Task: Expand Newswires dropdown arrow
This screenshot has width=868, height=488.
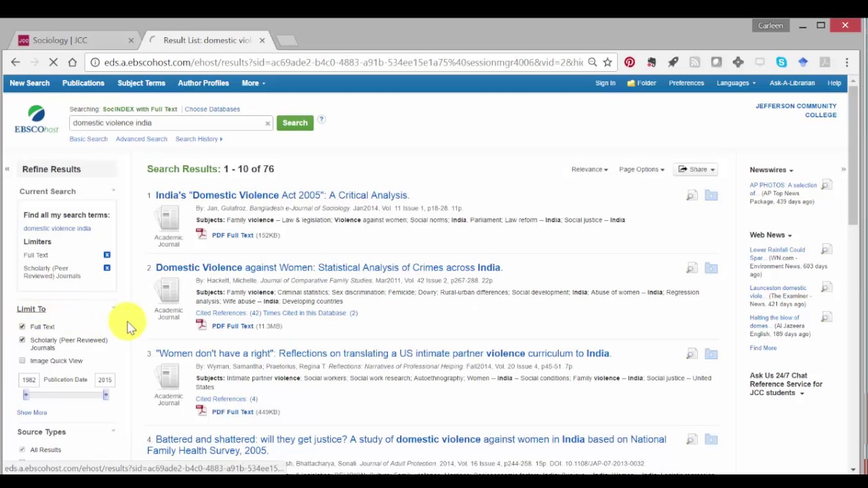Action: (x=791, y=171)
